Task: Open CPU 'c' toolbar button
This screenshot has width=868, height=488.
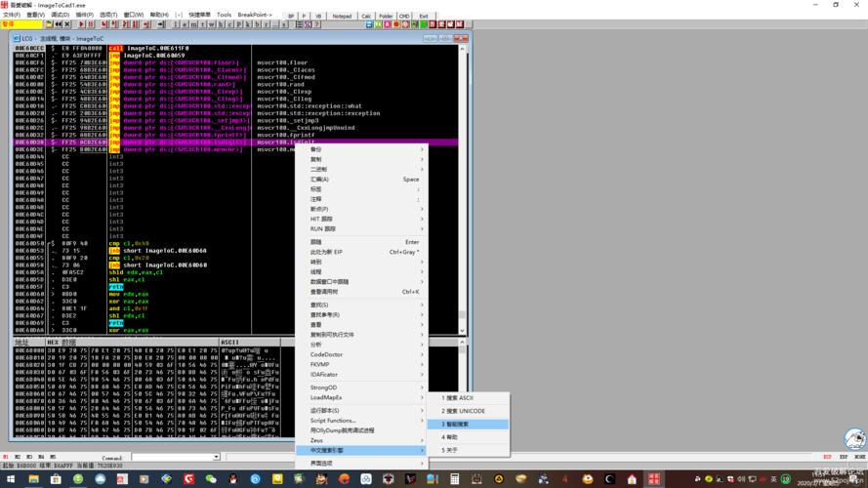Action: pyautogui.click(x=229, y=24)
